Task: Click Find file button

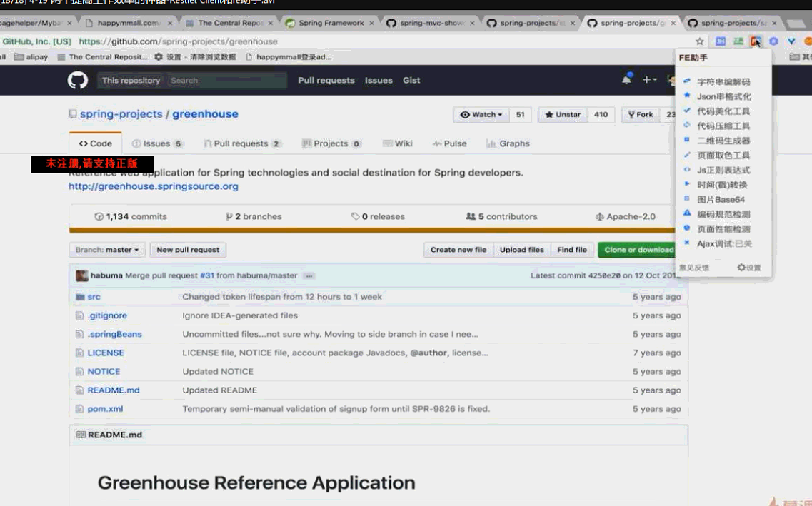Action: click(572, 249)
